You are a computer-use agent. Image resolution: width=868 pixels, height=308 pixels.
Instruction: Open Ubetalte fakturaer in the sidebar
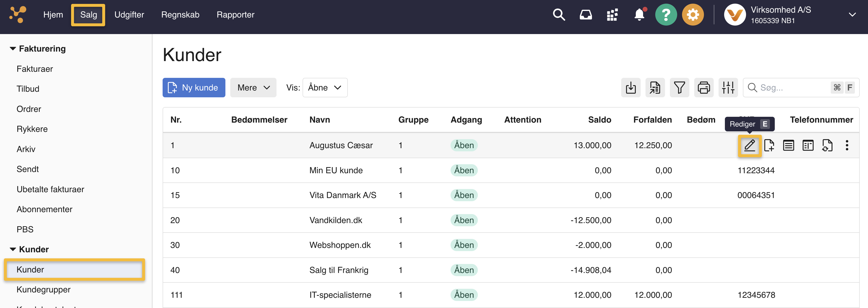(51, 189)
